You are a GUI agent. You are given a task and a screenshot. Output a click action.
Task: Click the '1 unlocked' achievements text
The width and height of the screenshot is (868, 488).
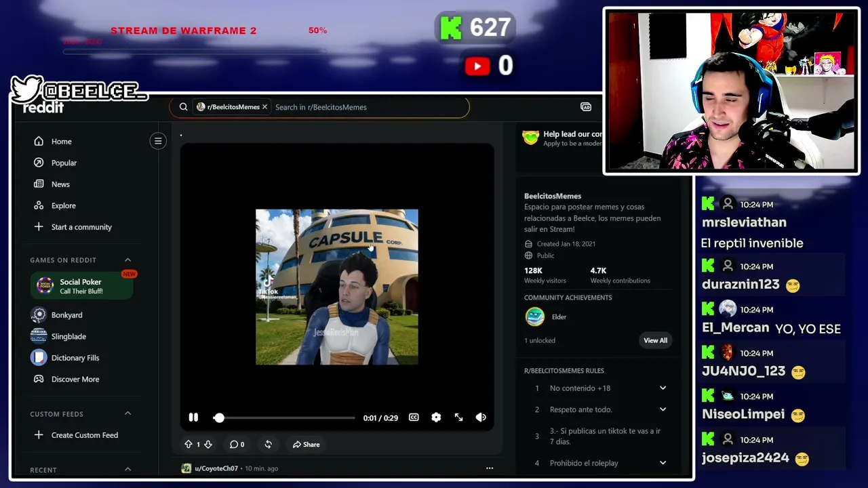point(540,340)
